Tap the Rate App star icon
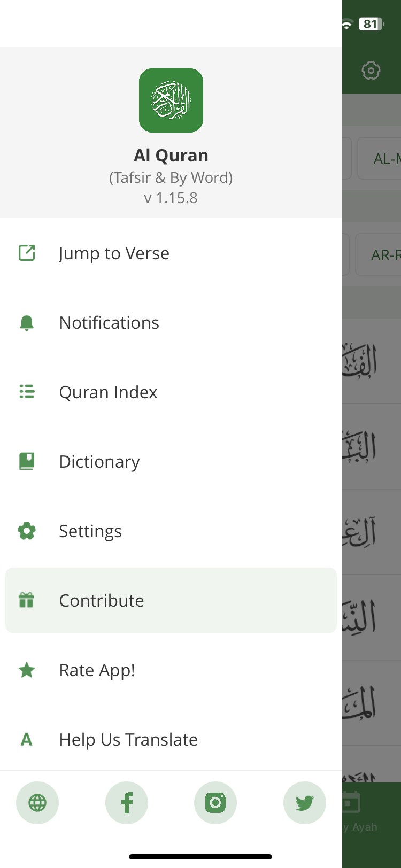 [27, 670]
